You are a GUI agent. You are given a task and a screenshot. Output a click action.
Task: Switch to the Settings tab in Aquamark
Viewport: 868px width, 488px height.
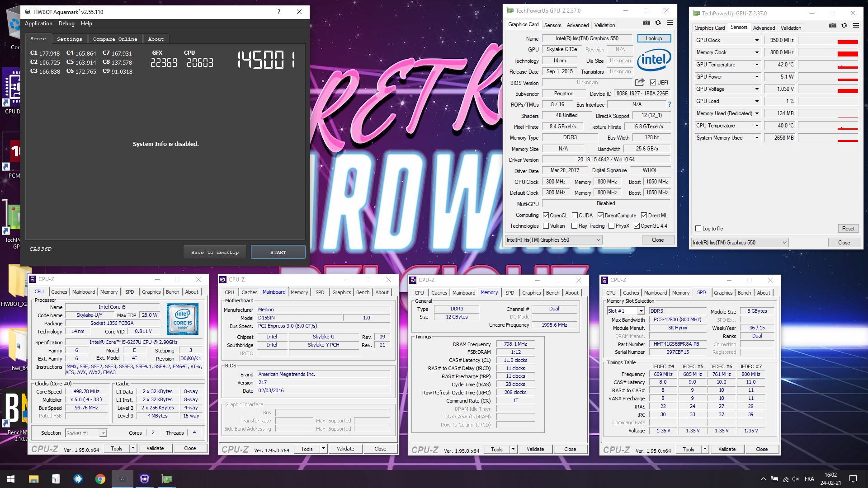[69, 39]
